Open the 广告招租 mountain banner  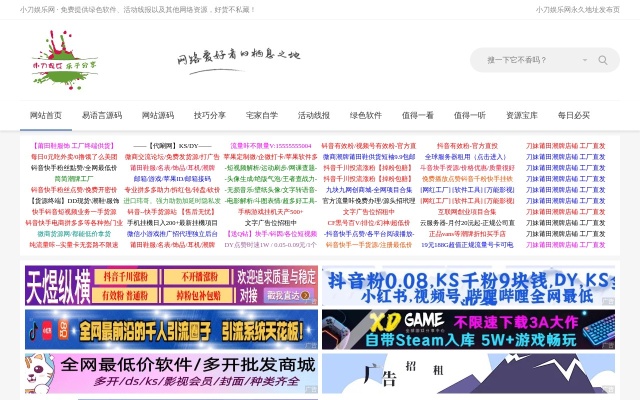pos(468,373)
